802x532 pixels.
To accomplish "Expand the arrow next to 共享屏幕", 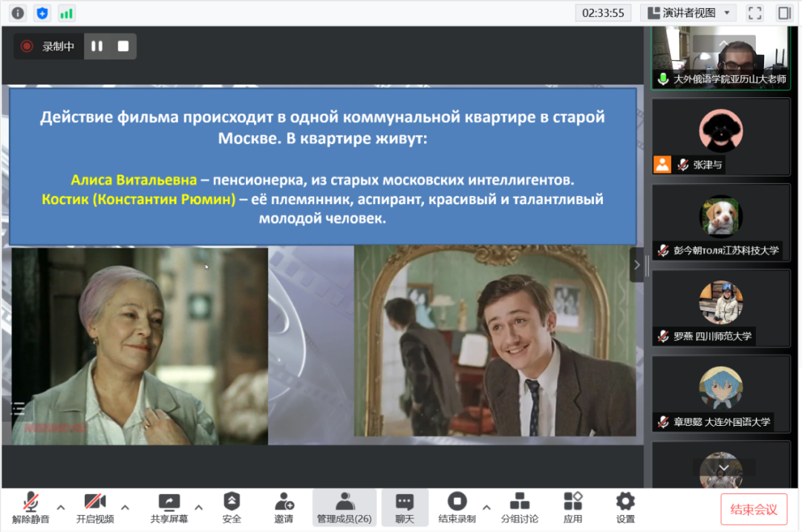I will click(199, 508).
